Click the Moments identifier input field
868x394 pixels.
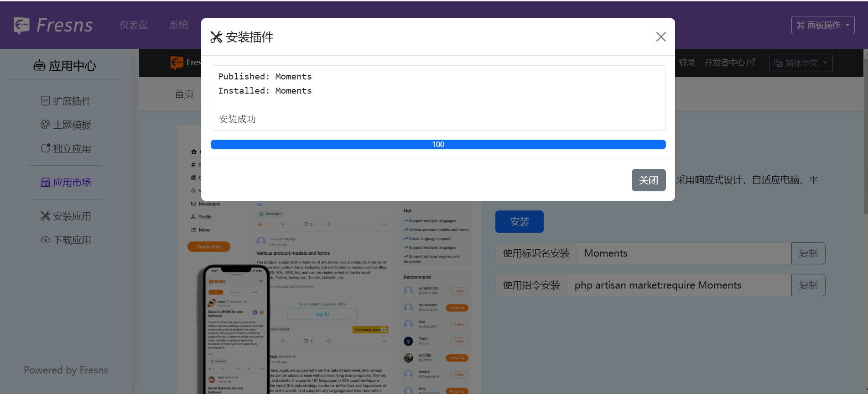coord(684,253)
